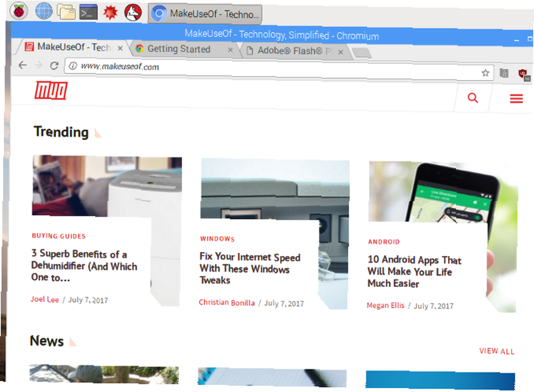
Task: Bookmark this page with the star
Action: pyautogui.click(x=485, y=73)
